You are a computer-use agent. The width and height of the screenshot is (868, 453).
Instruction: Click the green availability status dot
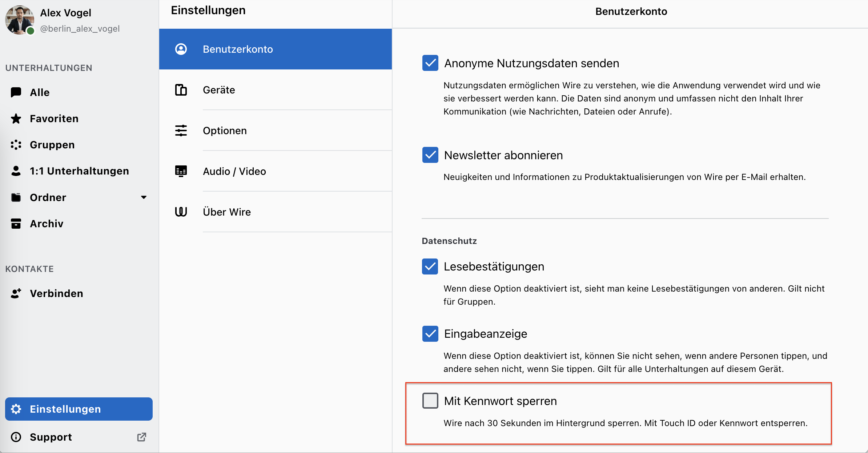(31, 31)
